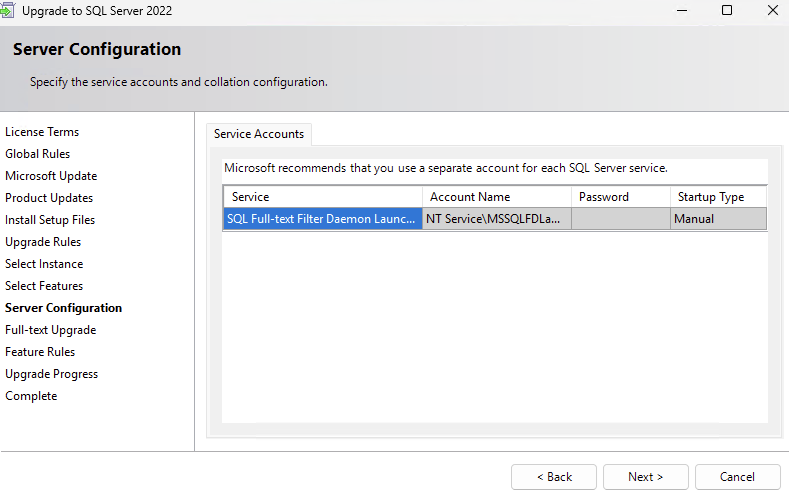The height and width of the screenshot is (496, 789).
Task: Go back with the Back button
Action: tap(554, 477)
